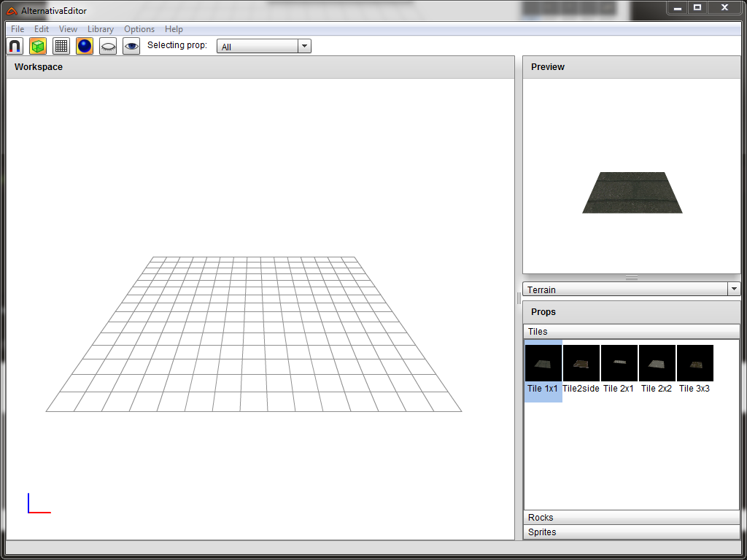
Task: Open the Options menu
Action: [x=139, y=29]
